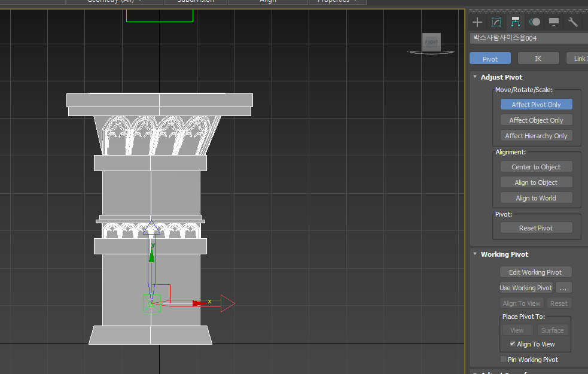Open the Create command panel tab
The width and height of the screenshot is (588, 374).
(x=477, y=22)
